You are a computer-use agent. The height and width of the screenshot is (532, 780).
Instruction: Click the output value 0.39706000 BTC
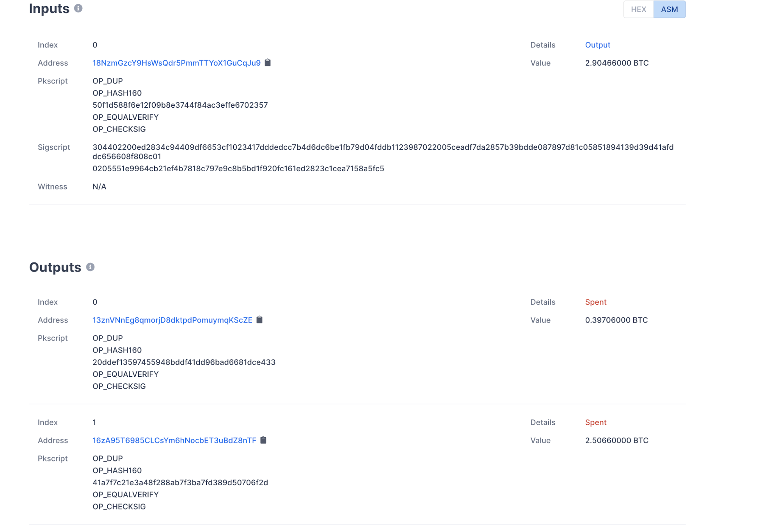(x=616, y=320)
